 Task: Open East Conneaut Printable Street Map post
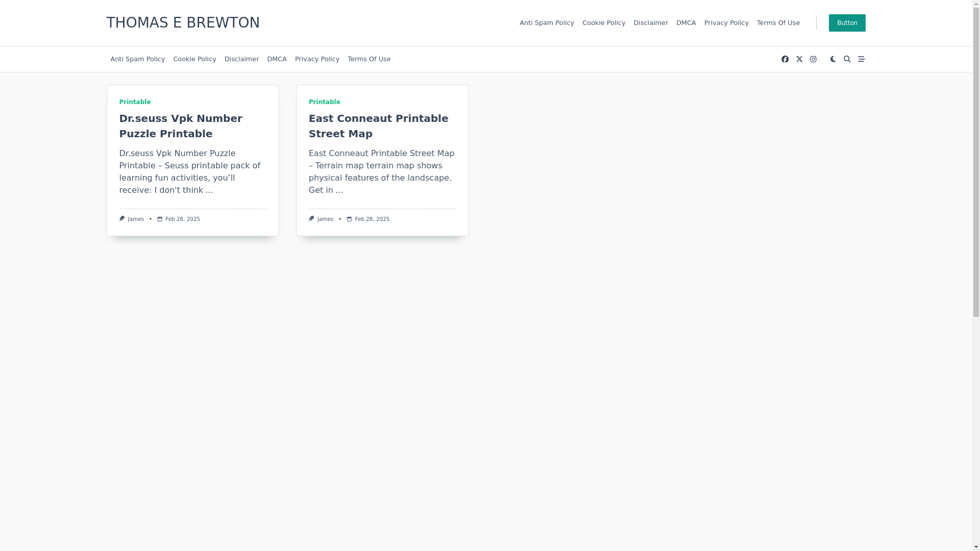378,126
